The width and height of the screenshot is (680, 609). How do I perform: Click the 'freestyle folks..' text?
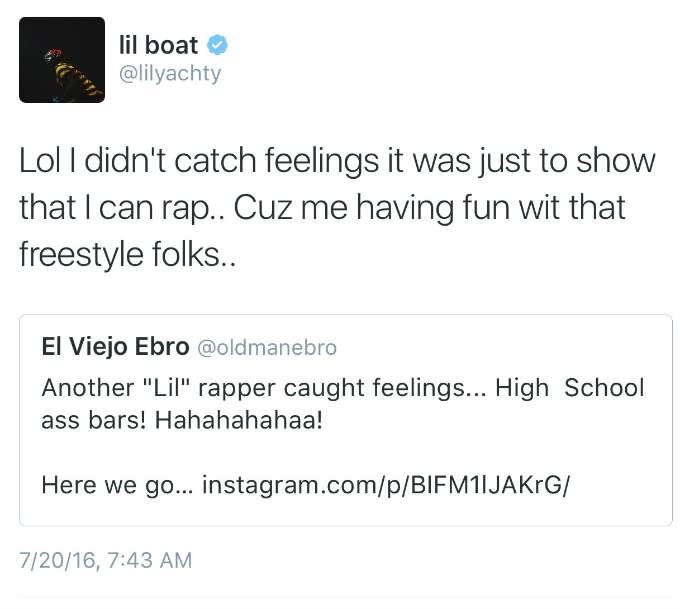pyautogui.click(x=128, y=255)
